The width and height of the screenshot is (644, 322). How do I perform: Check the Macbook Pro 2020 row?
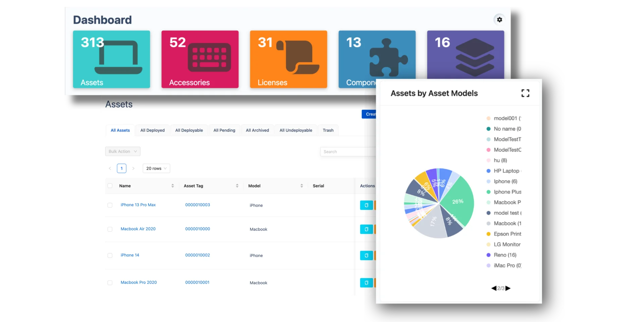(110, 283)
